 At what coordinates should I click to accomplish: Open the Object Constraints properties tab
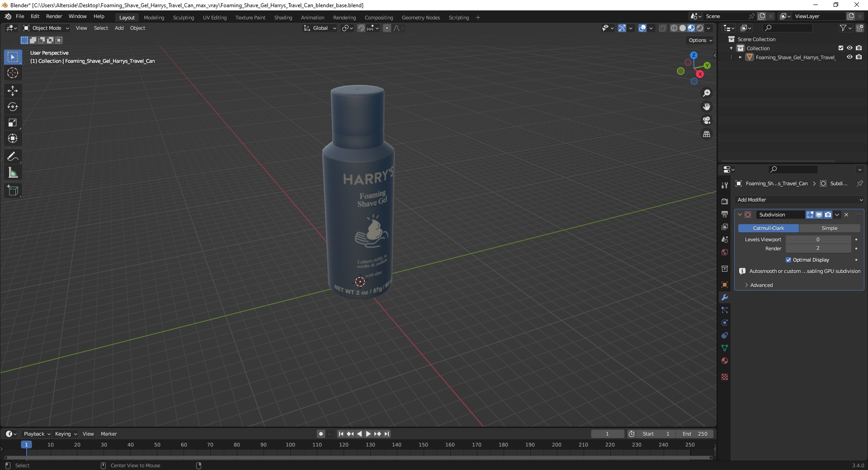pyautogui.click(x=725, y=335)
